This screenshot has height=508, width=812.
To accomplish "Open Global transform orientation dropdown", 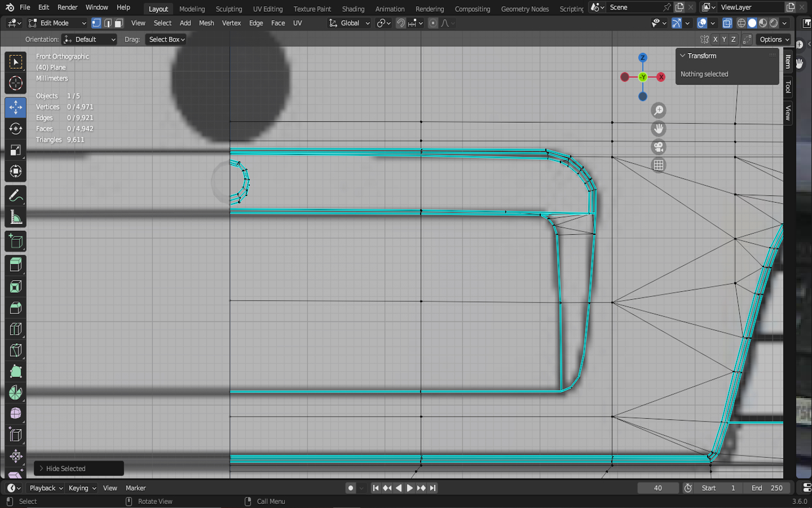I will pyautogui.click(x=350, y=23).
